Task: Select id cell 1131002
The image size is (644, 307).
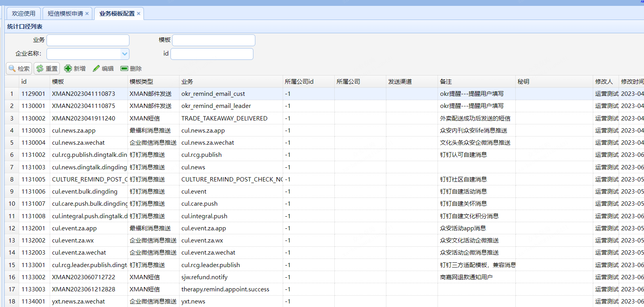Action: tap(34, 154)
